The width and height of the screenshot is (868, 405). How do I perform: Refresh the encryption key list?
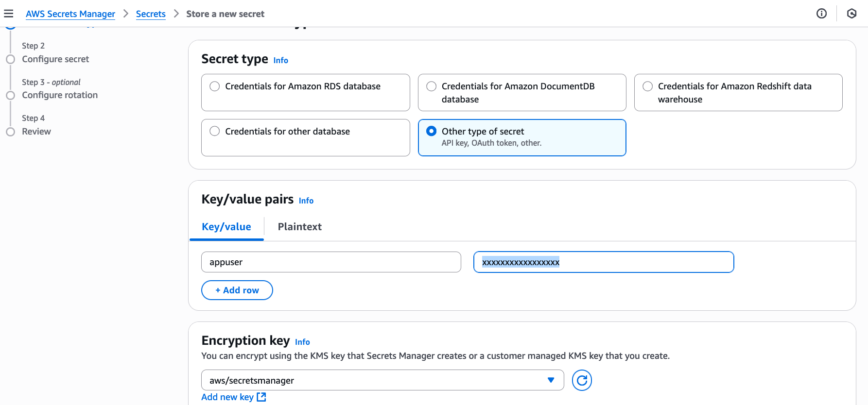(x=581, y=380)
